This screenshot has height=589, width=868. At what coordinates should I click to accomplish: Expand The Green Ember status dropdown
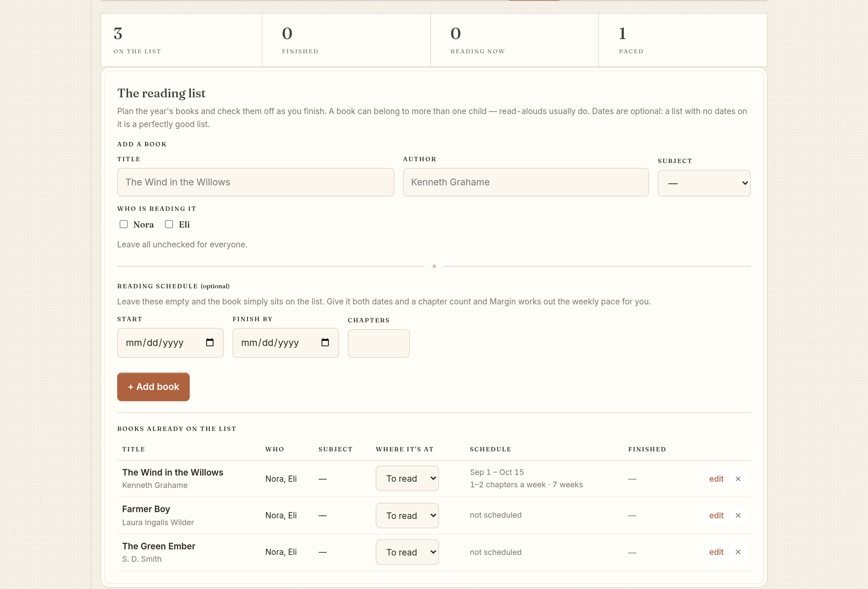click(407, 552)
